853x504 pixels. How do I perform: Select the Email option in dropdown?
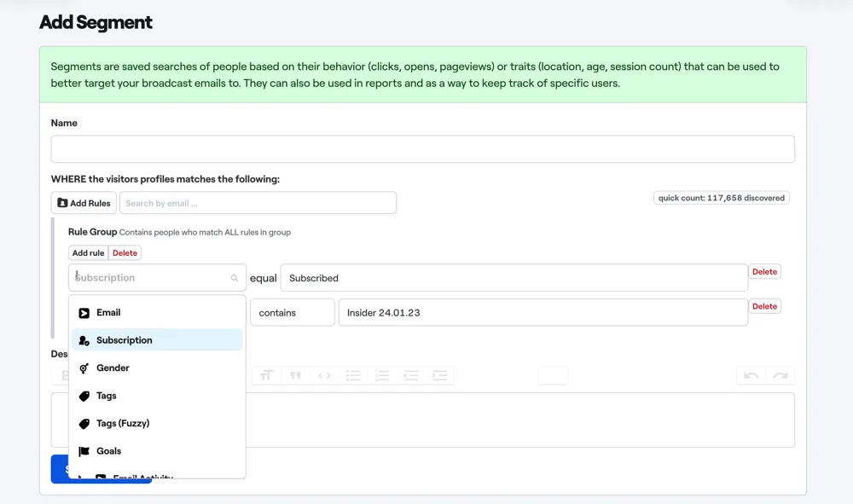(108, 313)
